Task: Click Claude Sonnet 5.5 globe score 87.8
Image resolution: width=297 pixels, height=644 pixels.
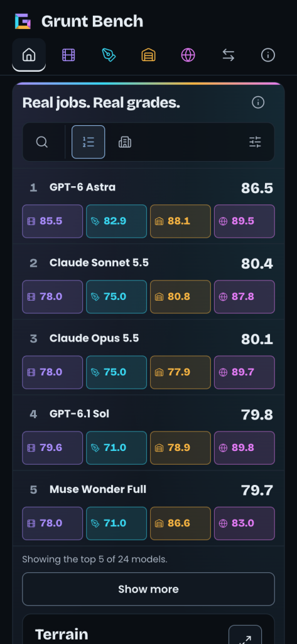Action: 244,297
